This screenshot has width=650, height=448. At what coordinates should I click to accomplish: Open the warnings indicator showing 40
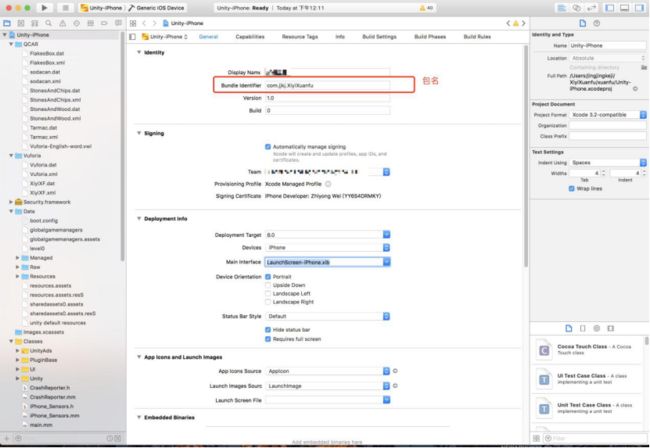pyautogui.click(x=426, y=8)
